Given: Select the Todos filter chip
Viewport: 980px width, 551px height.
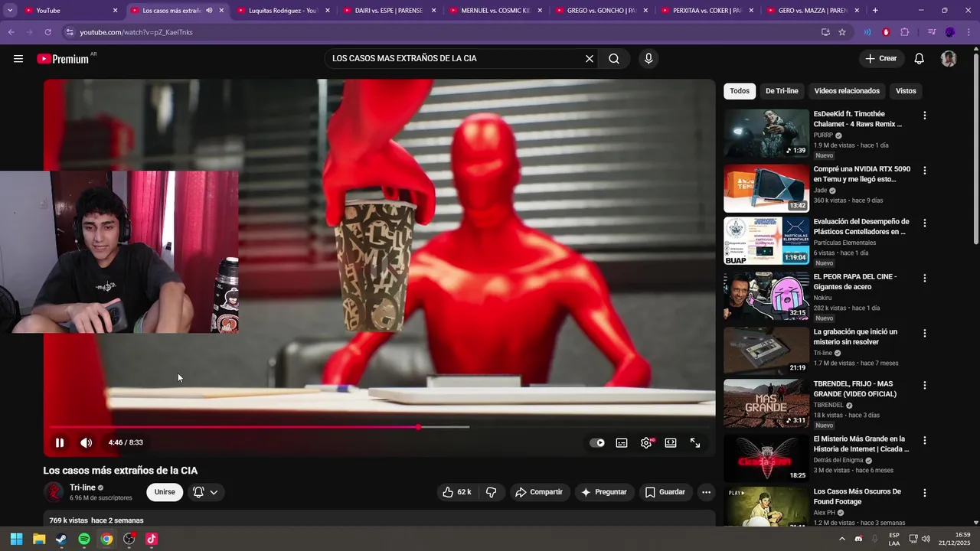Looking at the screenshot, I should click(740, 91).
